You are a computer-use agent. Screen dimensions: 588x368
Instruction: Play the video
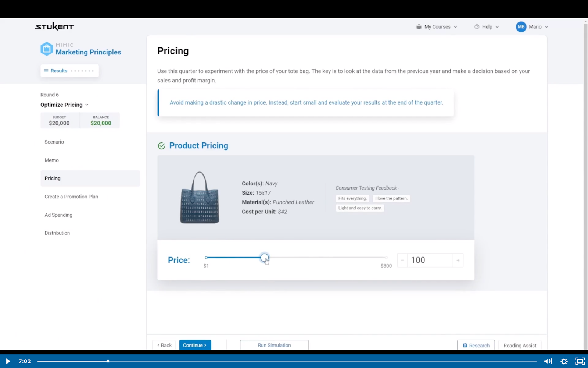click(8, 361)
